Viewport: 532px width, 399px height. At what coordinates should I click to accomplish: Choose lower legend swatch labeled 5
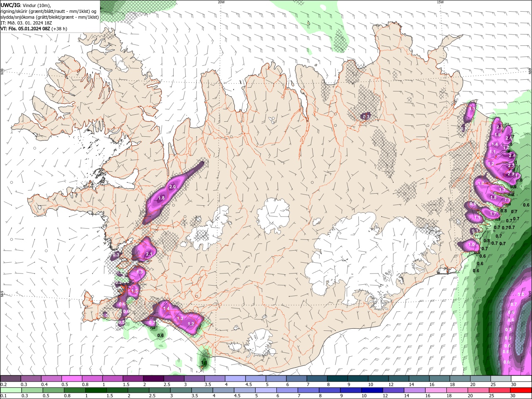click(x=266, y=390)
